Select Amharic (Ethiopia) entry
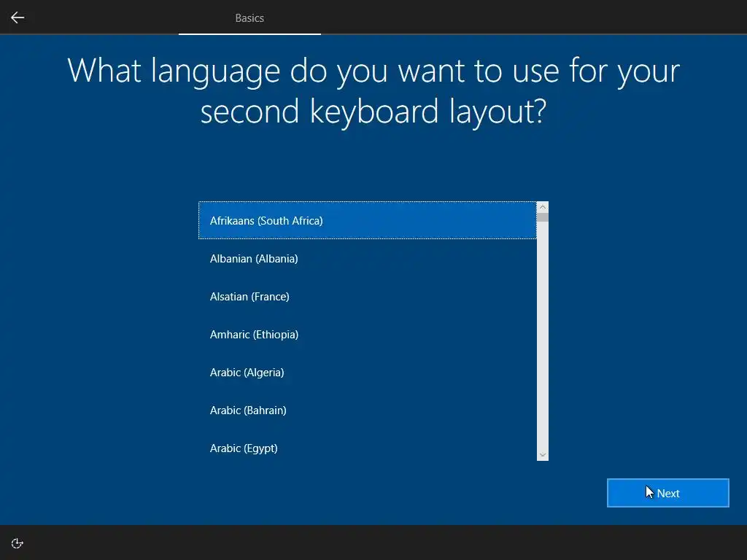This screenshot has height=560, width=747. (368, 334)
